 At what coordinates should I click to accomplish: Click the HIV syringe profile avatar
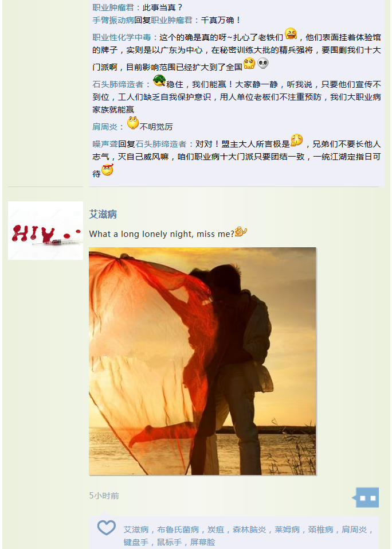coord(45,231)
